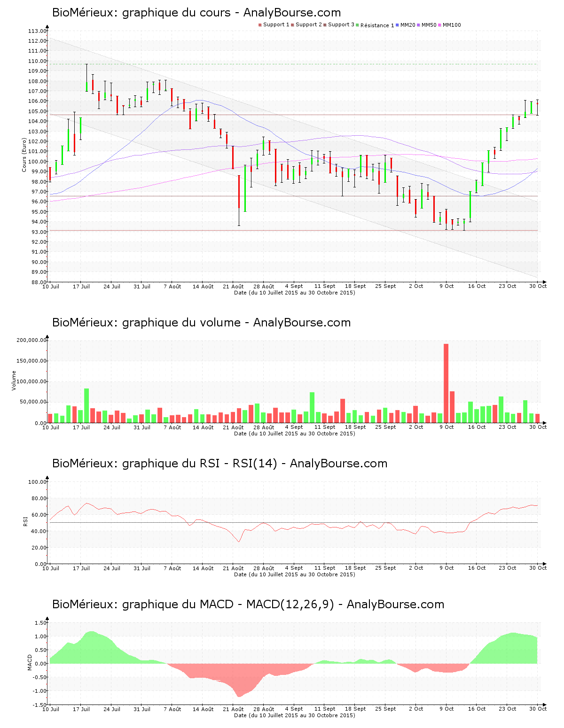
Task: Select the MM50 legend label
Action: (429, 25)
